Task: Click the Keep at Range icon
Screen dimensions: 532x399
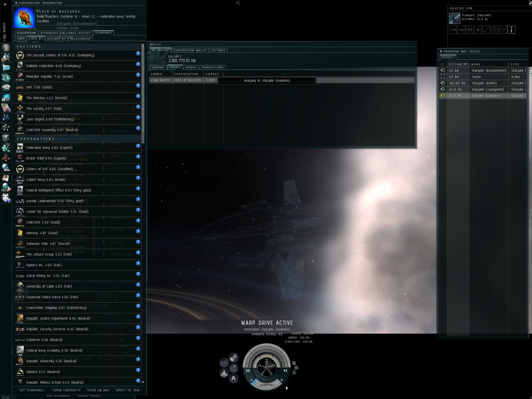Action: click(x=486, y=30)
